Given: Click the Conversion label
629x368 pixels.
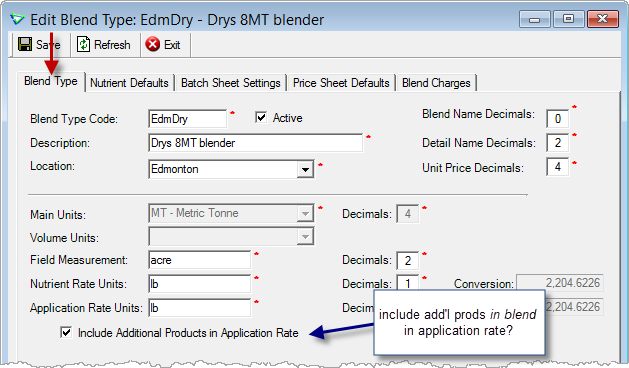Looking at the screenshot, I should pos(483,284).
